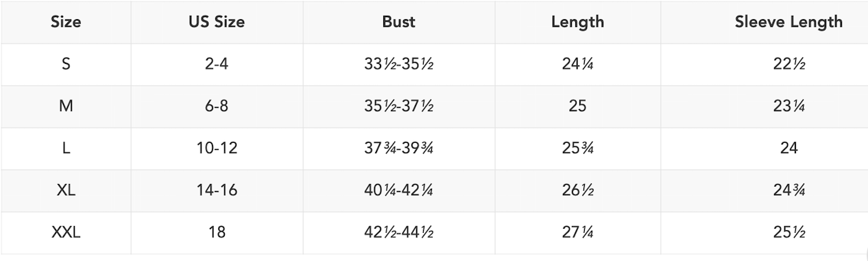Select sleeve length value 24 cell

789,148
